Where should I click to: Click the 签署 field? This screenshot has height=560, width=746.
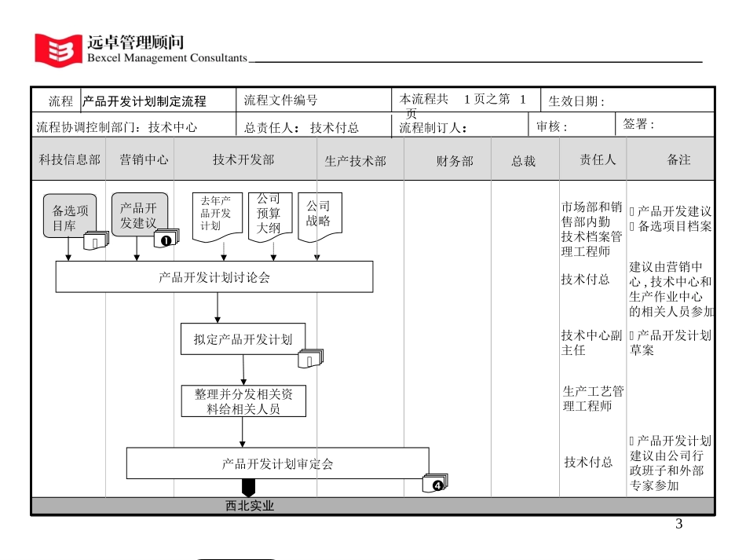[x=664, y=125]
